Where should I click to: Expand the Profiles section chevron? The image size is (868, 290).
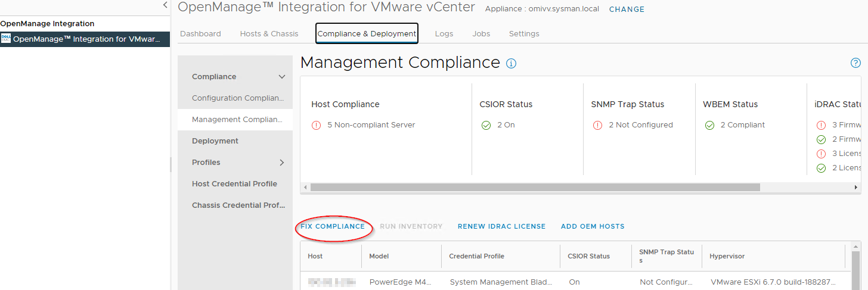(282, 163)
